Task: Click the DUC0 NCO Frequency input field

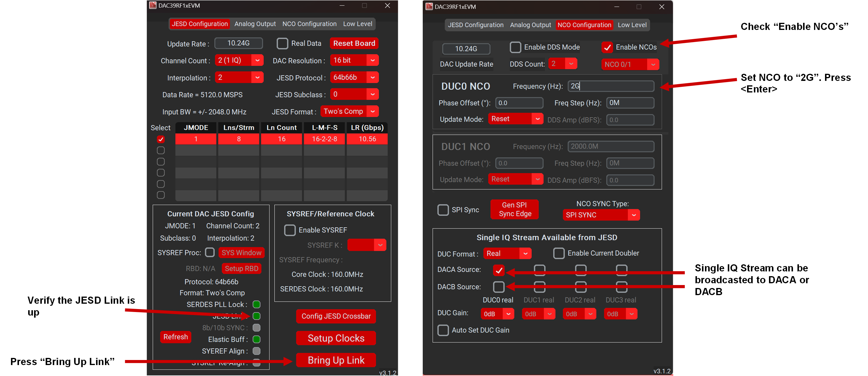Action: pos(610,86)
